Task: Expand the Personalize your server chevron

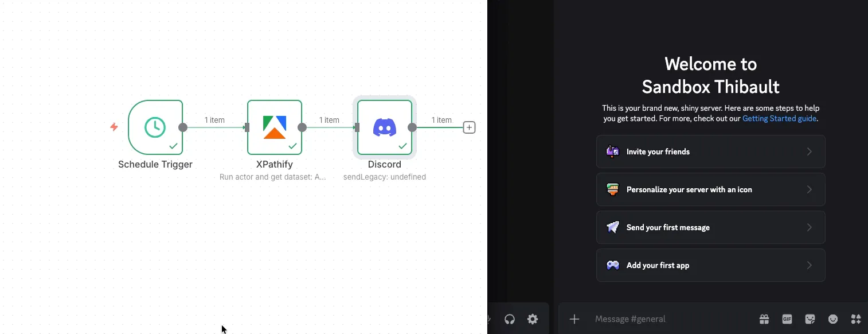Action: (x=810, y=189)
